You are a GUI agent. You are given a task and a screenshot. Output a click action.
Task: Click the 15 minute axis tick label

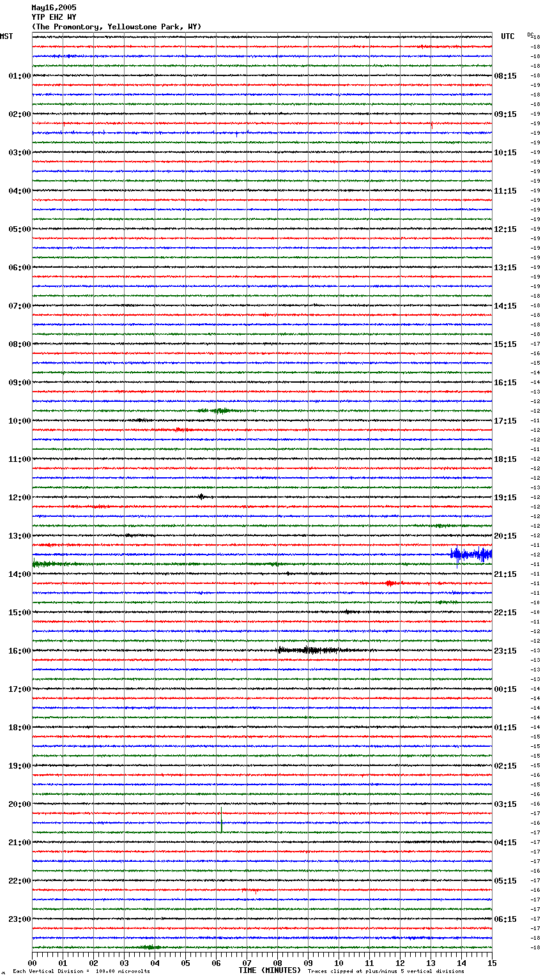pyautogui.click(x=492, y=962)
